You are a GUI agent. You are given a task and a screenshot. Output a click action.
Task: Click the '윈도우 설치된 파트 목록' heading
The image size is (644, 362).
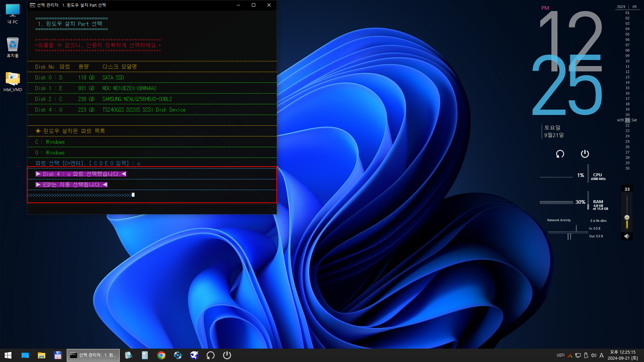pyautogui.click(x=70, y=131)
